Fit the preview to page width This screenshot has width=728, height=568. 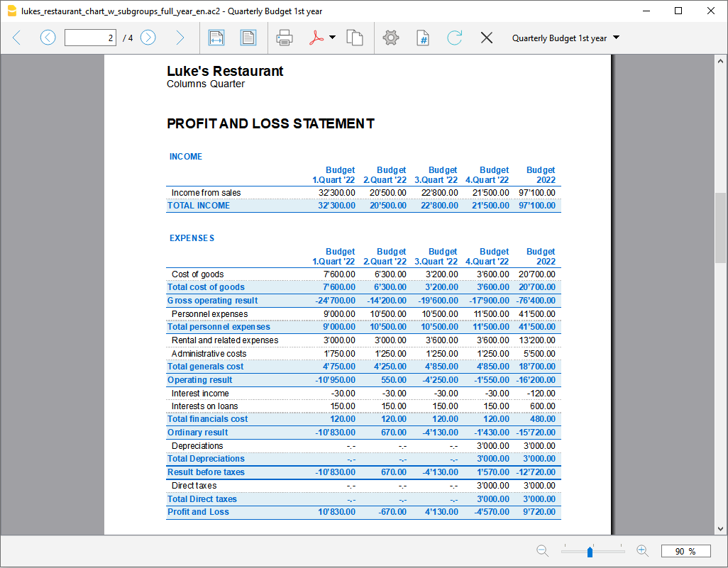(216, 38)
